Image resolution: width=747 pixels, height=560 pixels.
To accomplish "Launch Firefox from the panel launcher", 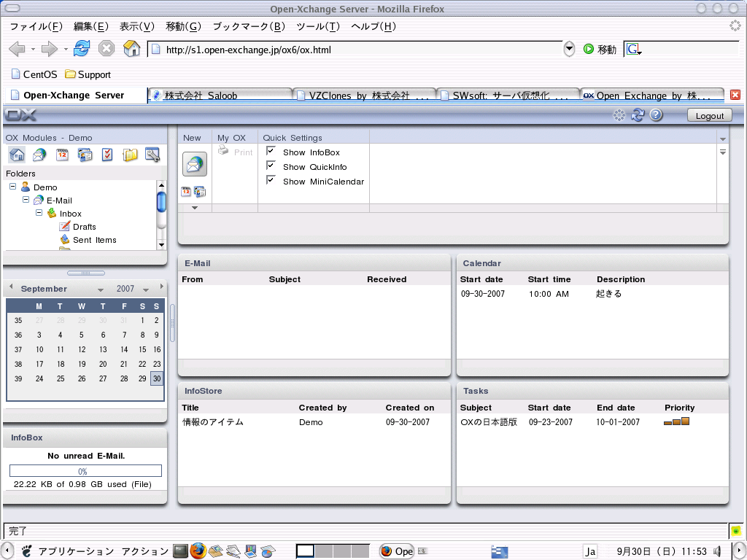I will pos(198,551).
